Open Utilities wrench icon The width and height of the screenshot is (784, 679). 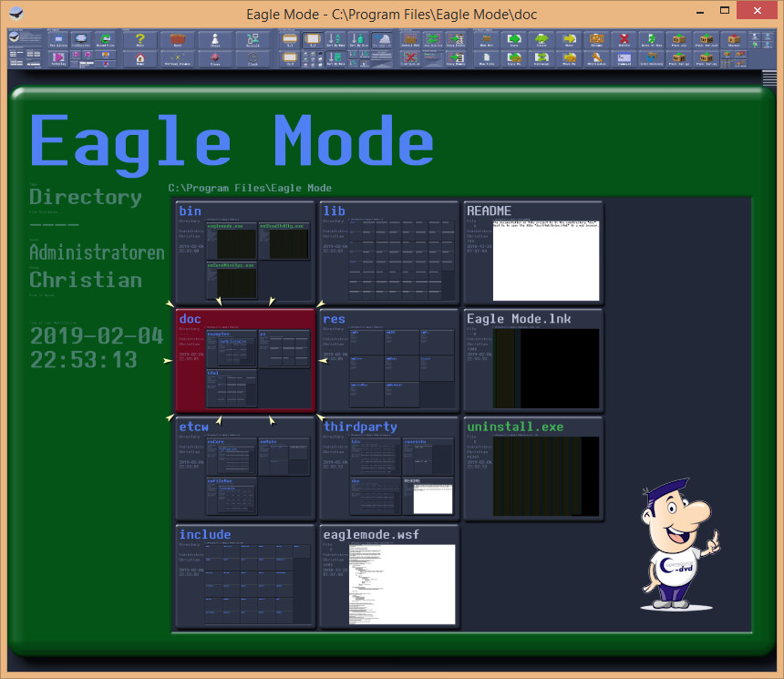point(597,59)
